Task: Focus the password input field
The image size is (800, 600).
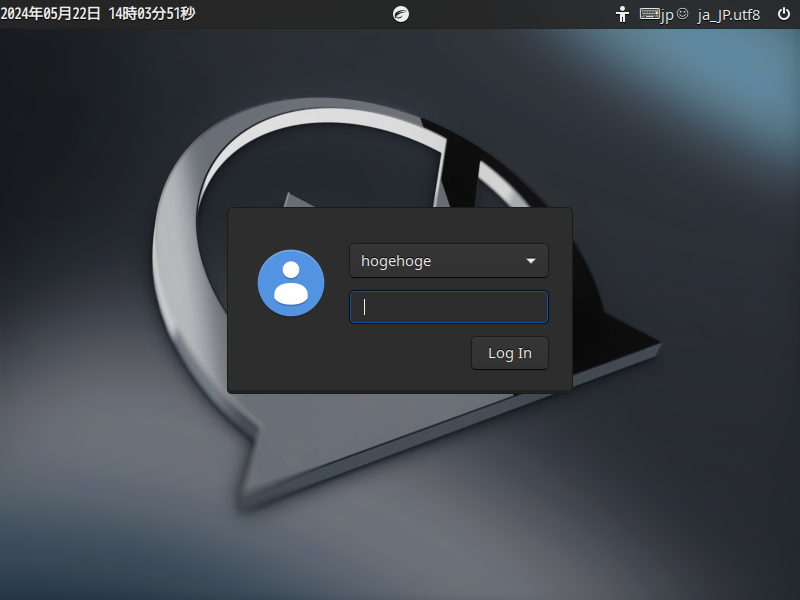Action: (448, 307)
